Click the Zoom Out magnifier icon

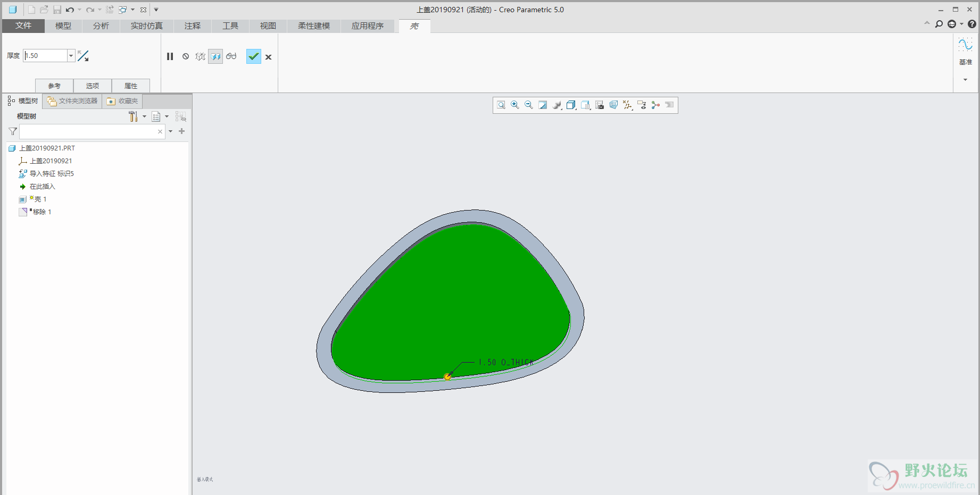click(x=529, y=105)
